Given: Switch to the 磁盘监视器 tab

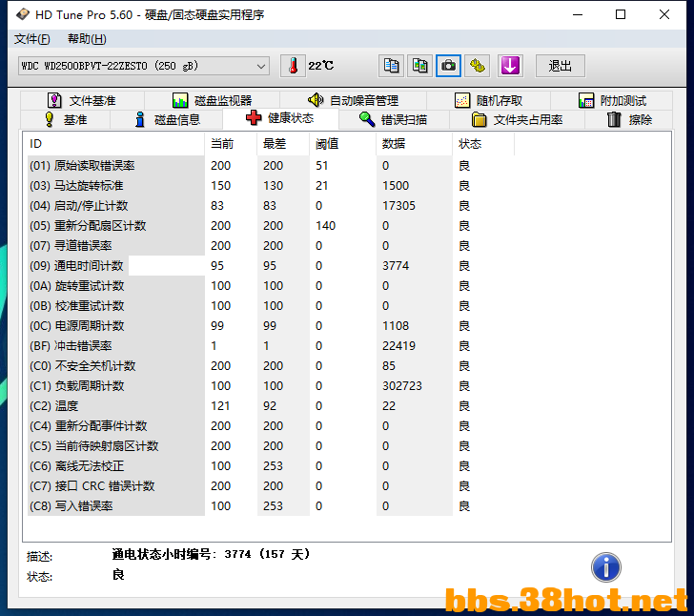Looking at the screenshot, I should tap(212, 100).
